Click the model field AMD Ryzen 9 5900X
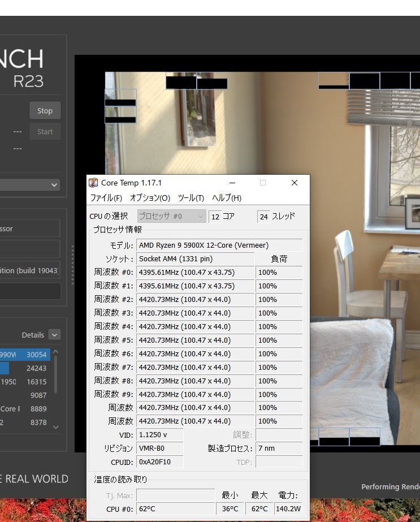Image resolution: width=420 pixels, height=522 pixels. (x=219, y=245)
